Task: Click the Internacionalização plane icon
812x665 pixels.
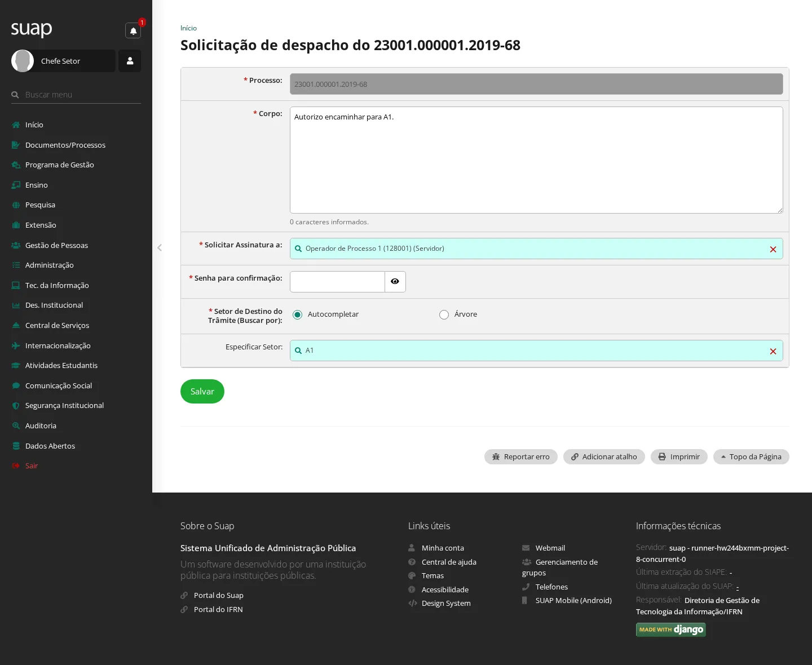Action: click(x=16, y=345)
